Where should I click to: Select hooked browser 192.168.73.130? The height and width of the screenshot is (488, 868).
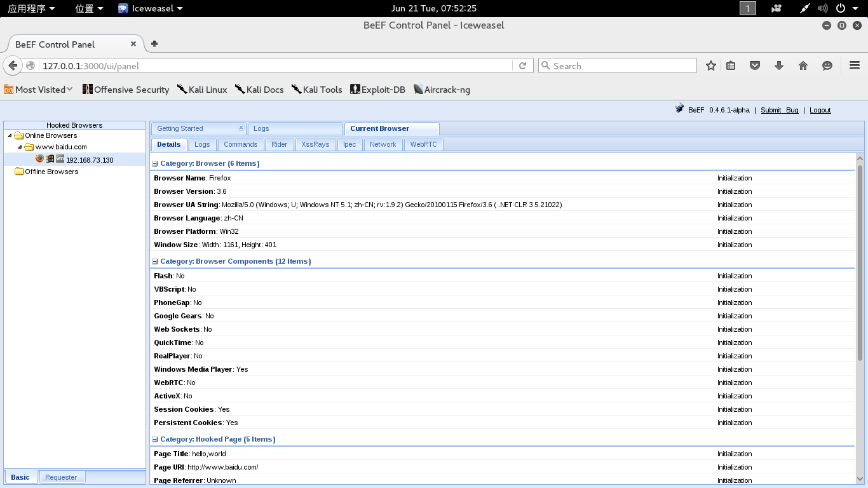click(x=89, y=160)
